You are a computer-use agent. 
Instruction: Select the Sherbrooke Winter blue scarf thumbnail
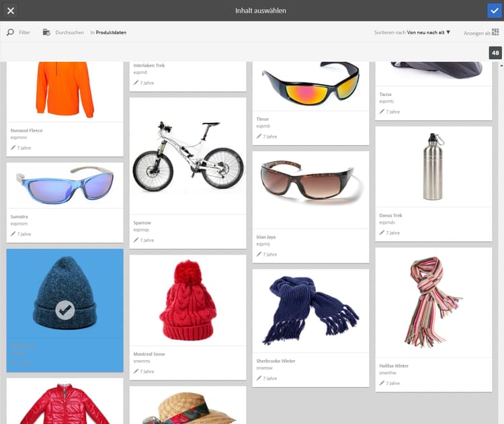click(311, 310)
